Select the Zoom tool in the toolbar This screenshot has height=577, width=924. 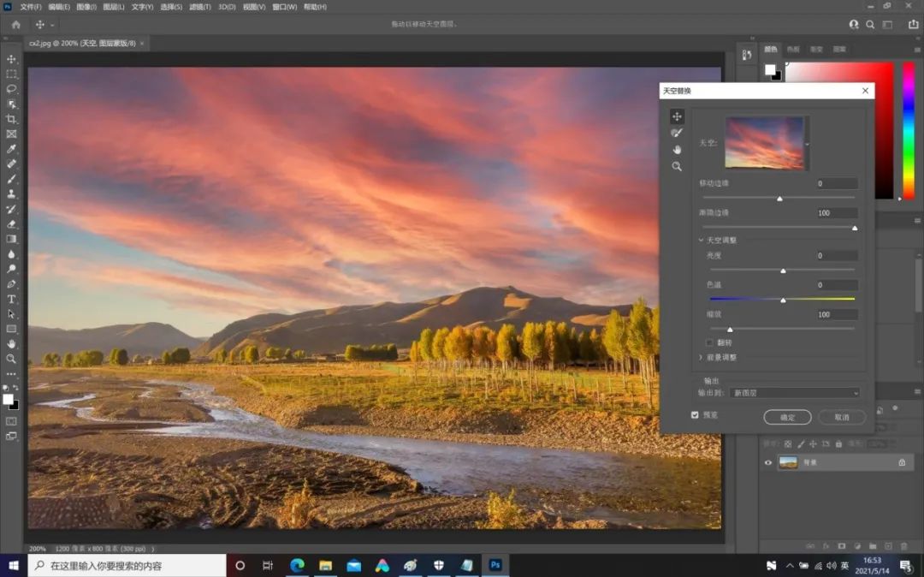pyautogui.click(x=11, y=359)
